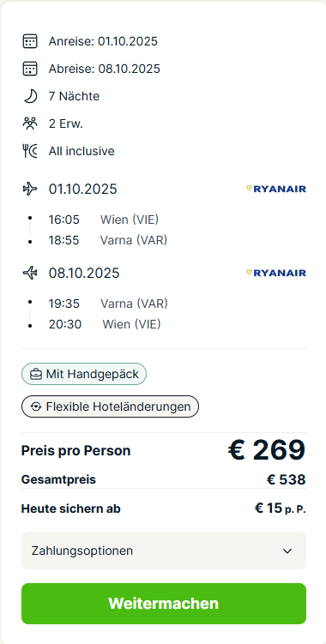The width and height of the screenshot is (326, 644).
Task: Click the outbound flight airplane icon
Action: (30, 189)
